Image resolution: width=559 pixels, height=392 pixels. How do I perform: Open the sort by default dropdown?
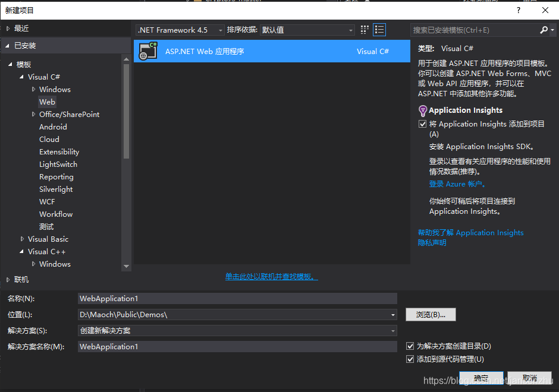click(x=307, y=30)
